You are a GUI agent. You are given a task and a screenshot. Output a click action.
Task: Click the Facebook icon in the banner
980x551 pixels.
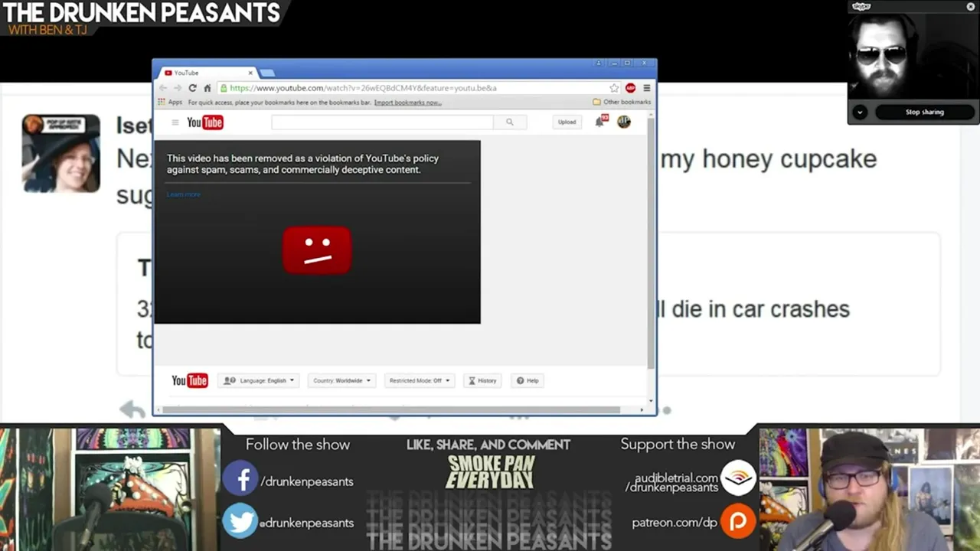(240, 479)
